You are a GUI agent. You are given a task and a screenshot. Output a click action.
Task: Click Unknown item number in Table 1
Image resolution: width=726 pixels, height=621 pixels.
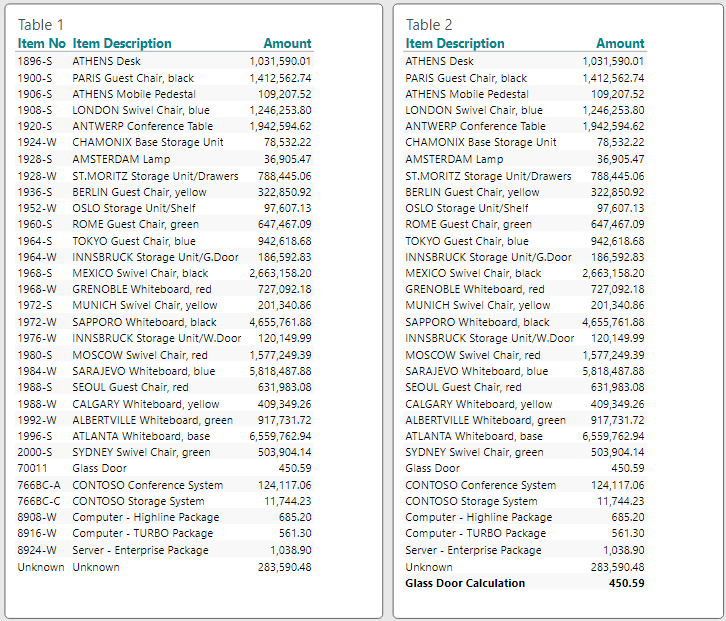pos(41,567)
